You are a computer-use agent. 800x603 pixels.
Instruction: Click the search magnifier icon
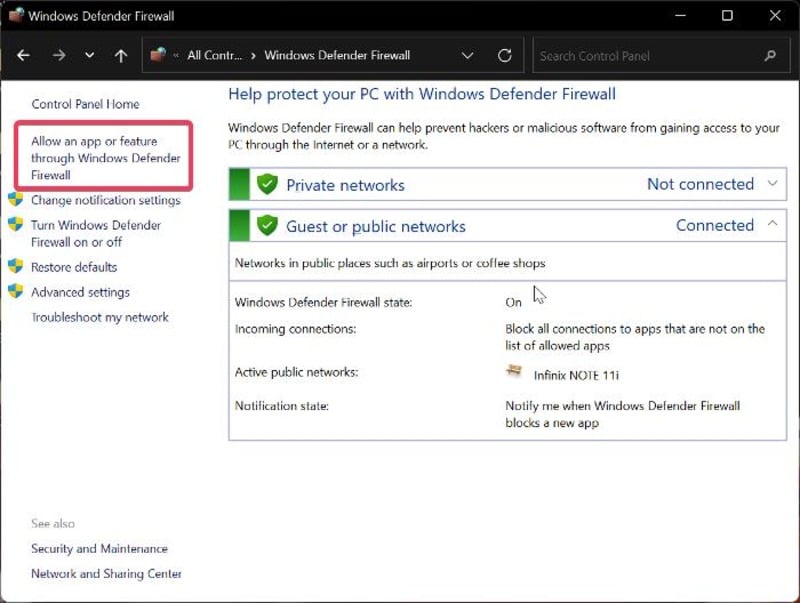[770, 56]
